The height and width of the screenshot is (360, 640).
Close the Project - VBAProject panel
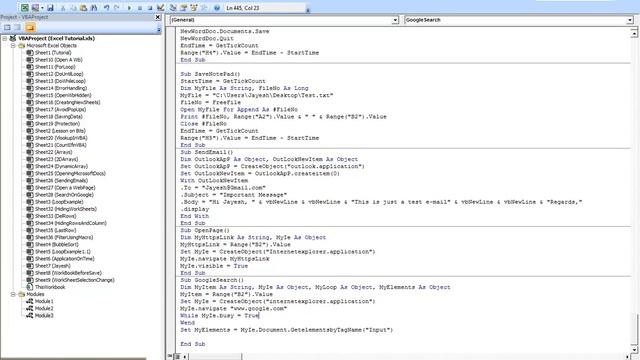click(x=158, y=17)
